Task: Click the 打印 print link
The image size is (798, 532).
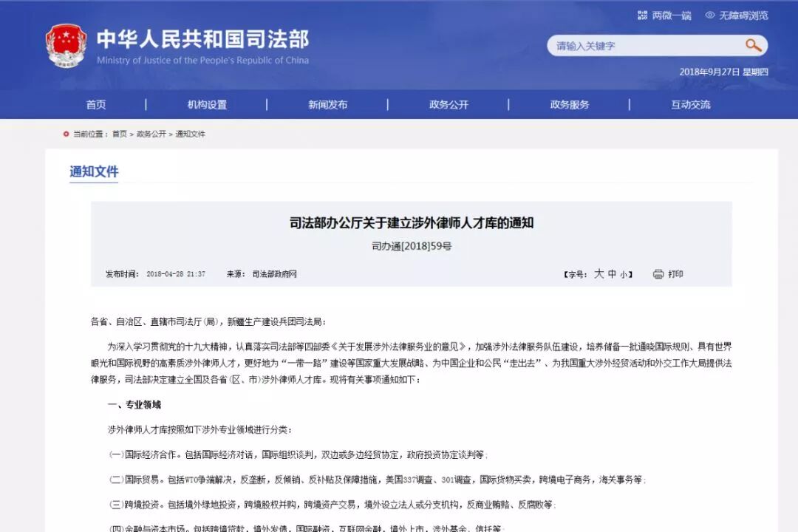Action: click(675, 274)
